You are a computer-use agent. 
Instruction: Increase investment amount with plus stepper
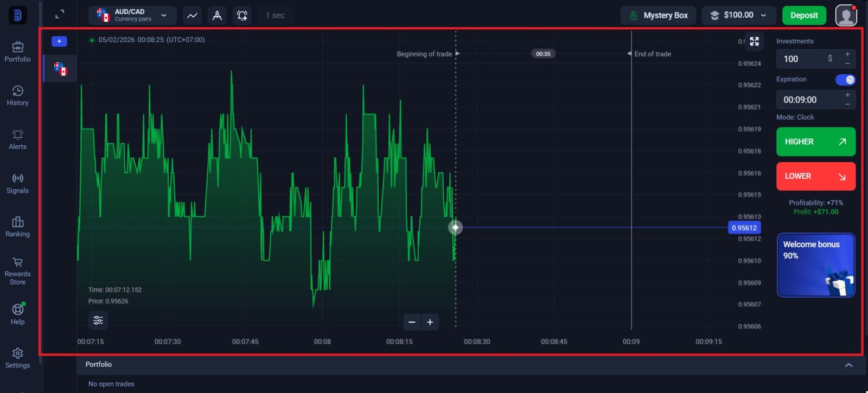click(x=847, y=54)
